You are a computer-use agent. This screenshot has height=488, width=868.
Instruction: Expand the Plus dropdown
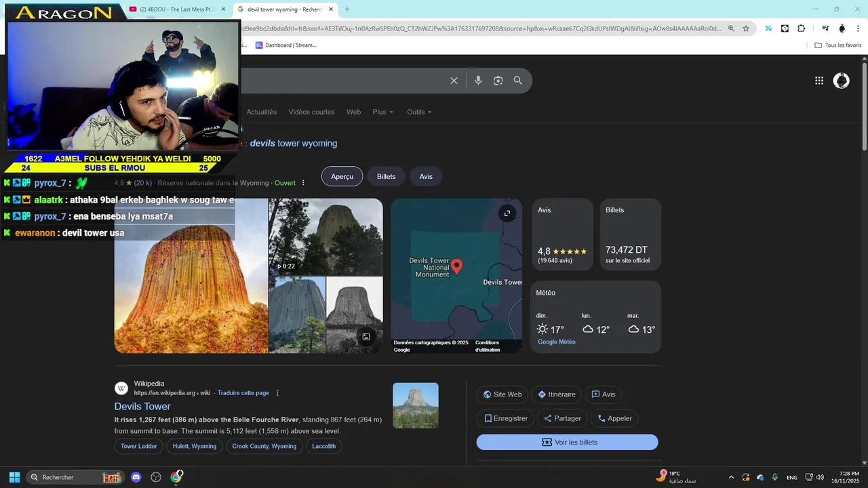coord(382,112)
